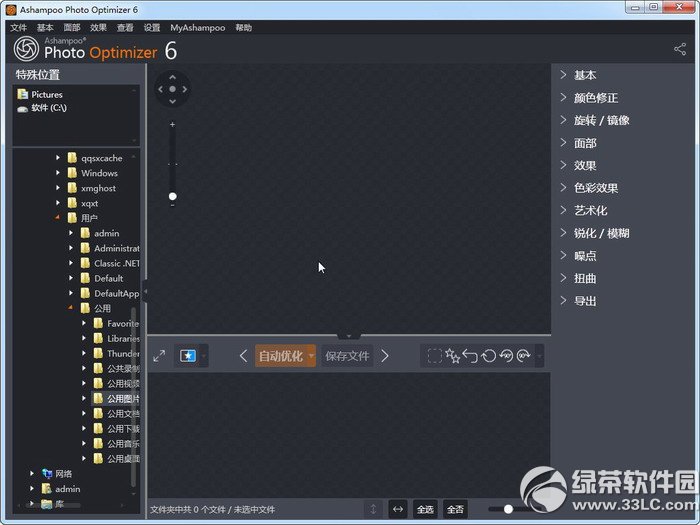Rotate image 90 degrees right icon
This screenshot has height=525, width=700.
coord(524,356)
